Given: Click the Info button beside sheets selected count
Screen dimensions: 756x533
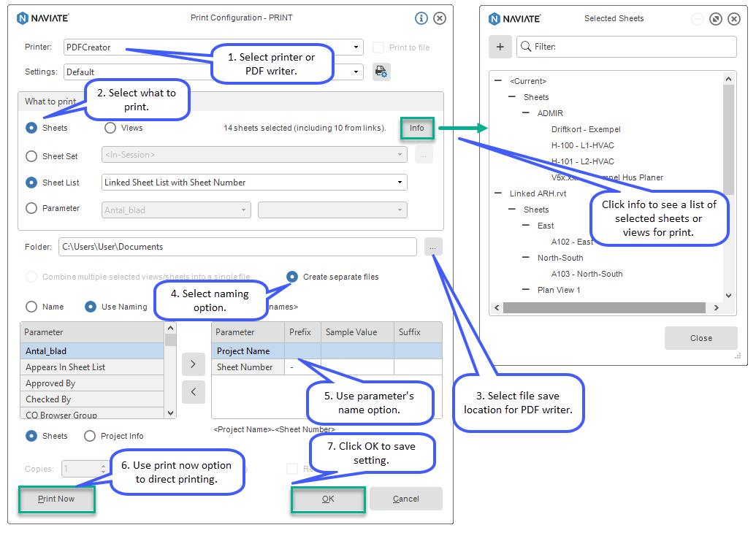Looking at the screenshot, I should click(x=417, y=128).
